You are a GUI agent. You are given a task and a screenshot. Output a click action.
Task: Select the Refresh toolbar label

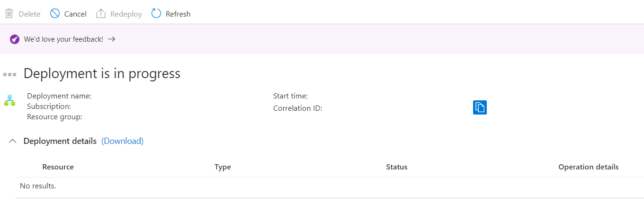[x=178, y=14]
